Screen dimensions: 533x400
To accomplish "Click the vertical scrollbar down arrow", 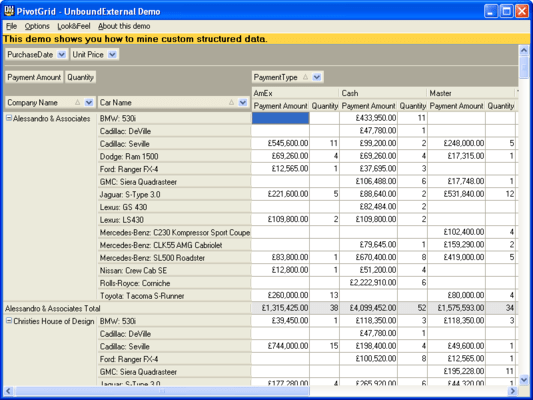I will [x=524, y=380].
